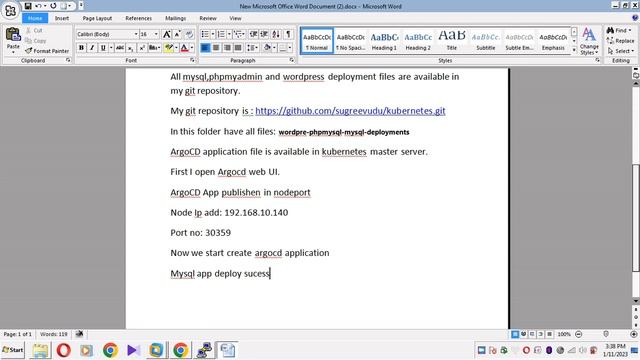Center align text
640x360 pixels.
click(216, 48)
